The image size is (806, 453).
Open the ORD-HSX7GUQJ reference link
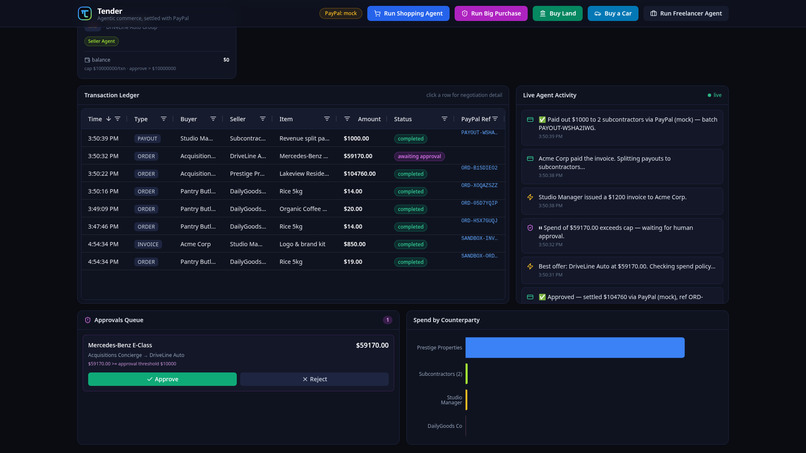479,220
